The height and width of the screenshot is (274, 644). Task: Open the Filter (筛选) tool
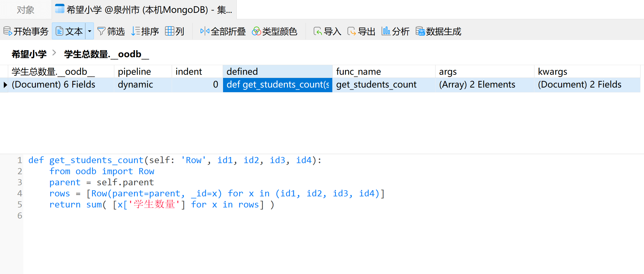(x=111, y=31)
